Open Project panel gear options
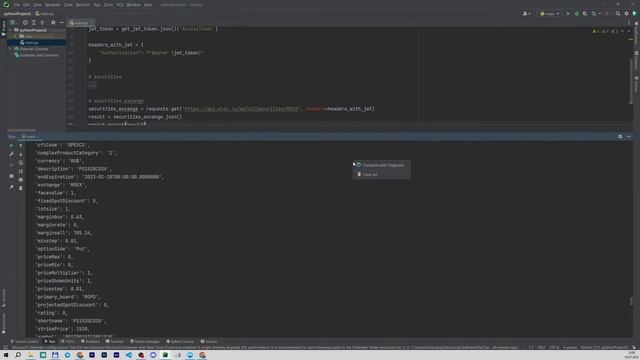Image resolution: width=640 pixels, height=360 pixels. tap(53, 22)
